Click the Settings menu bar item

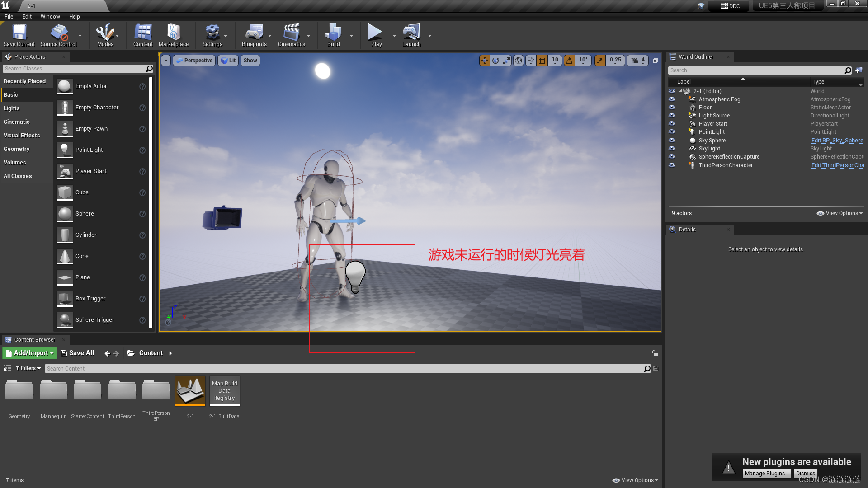212,36
